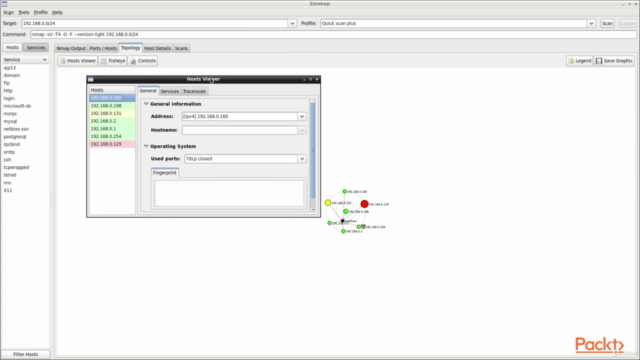The height and width of the screenshot is (360, 640).
Task: Open the Help menu
Action: [x=57, y=12]
